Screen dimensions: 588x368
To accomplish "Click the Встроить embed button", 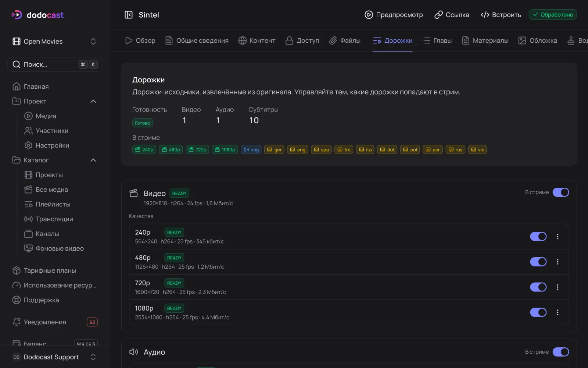I will [501, 15].
